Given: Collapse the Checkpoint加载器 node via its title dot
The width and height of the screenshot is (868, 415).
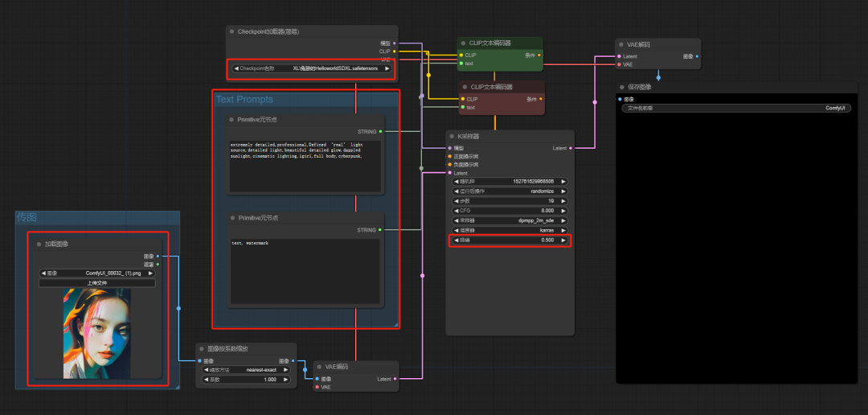Looking at the screenshot, I should [231, 32].
